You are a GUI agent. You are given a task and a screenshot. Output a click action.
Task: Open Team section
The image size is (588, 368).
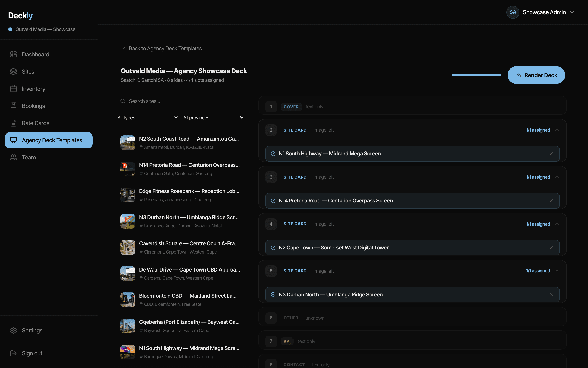(49, 157)
